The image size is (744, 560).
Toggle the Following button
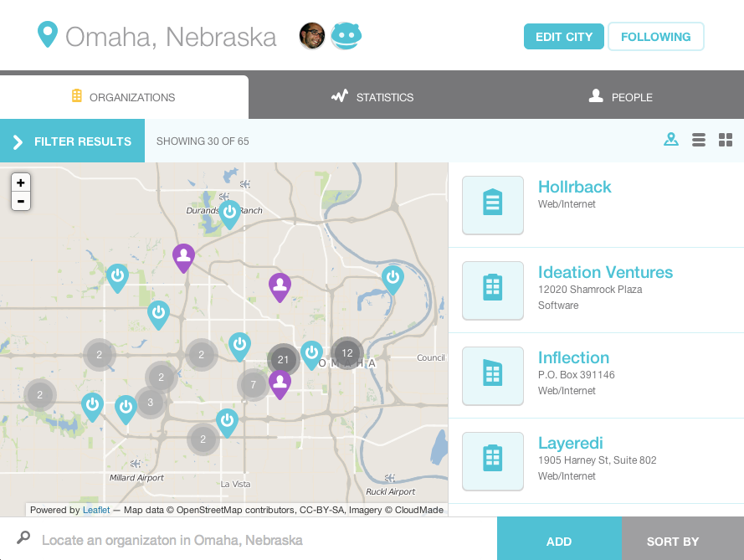pos(655,37)
